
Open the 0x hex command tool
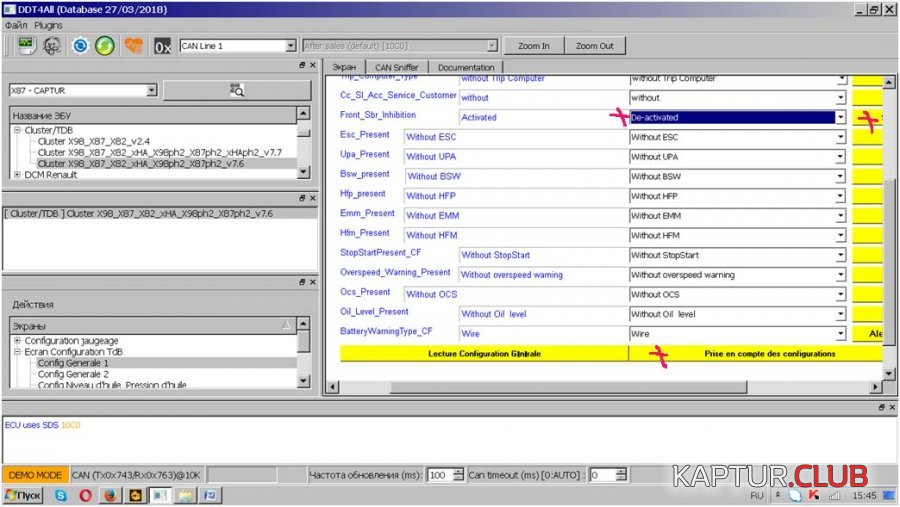[x=162, y=45]
